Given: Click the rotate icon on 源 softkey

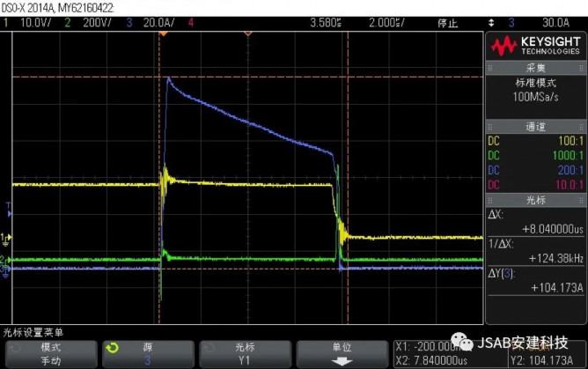Looking at the screenshot, I should pos(110,347).
